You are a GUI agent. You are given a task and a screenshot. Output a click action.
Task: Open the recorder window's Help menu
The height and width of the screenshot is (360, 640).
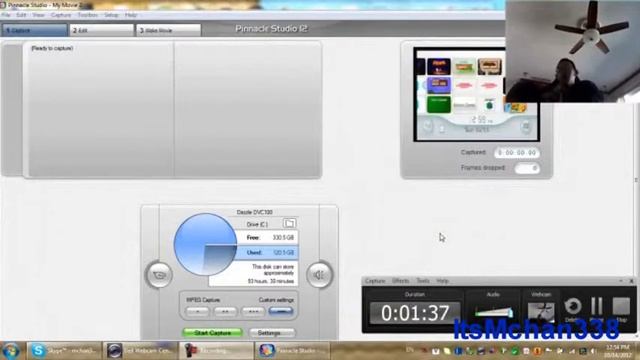coord(442,281)
